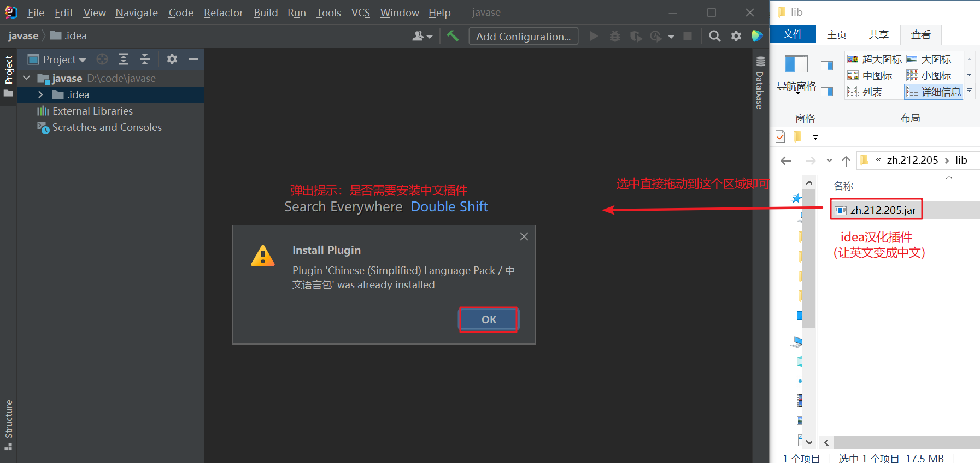Choose 列表 layout in Explorer

coord(865,92)
